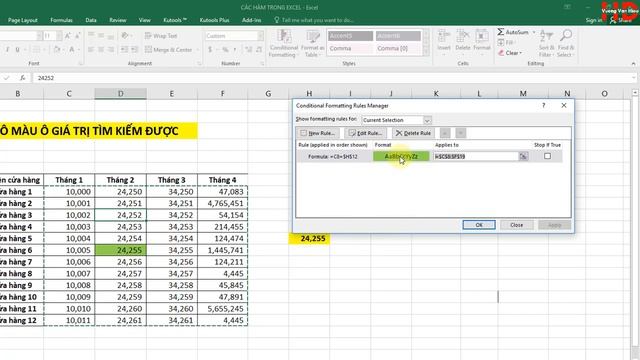
Task: Select the green highlighted cell 24,255
Action: tap(120, 250)
